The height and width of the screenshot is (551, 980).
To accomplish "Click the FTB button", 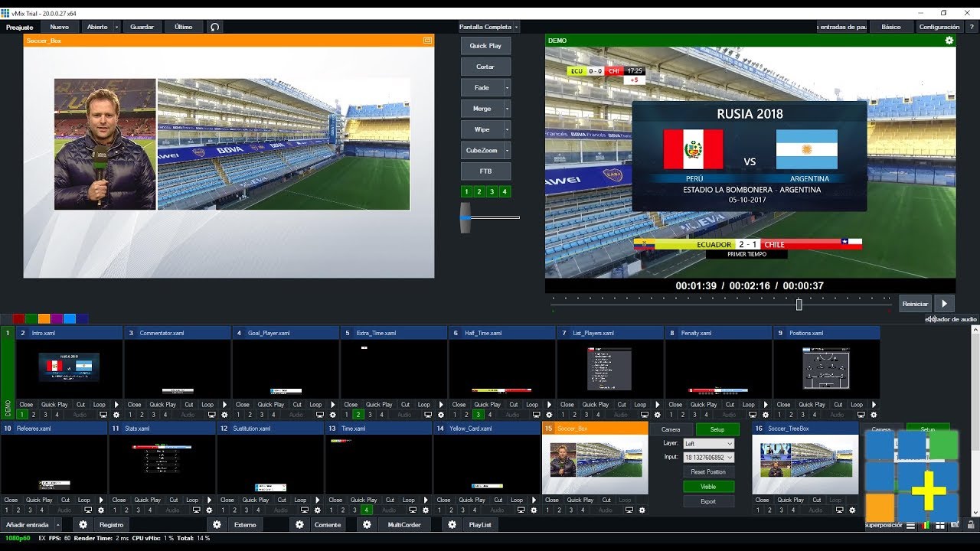I will (485, 171).
